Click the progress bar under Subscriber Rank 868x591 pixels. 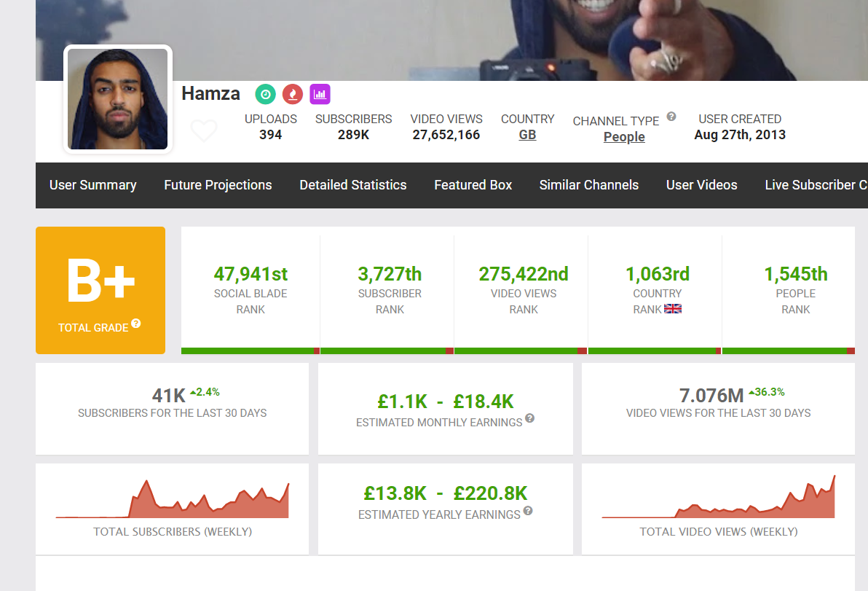[387, 351]
